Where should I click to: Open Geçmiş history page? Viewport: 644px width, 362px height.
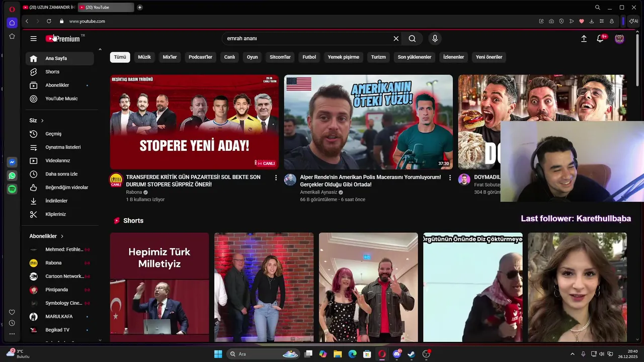click(x=60, y=134)
